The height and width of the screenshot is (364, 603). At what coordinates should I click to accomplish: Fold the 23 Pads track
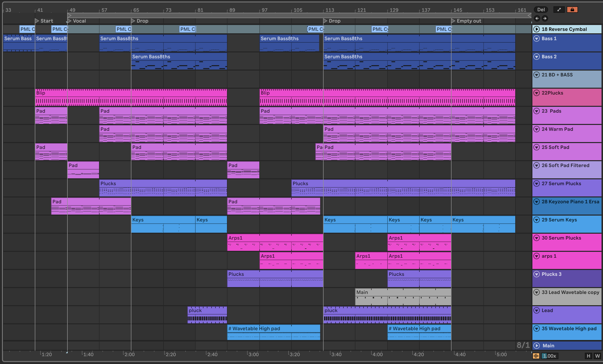(x=537, y=111)
